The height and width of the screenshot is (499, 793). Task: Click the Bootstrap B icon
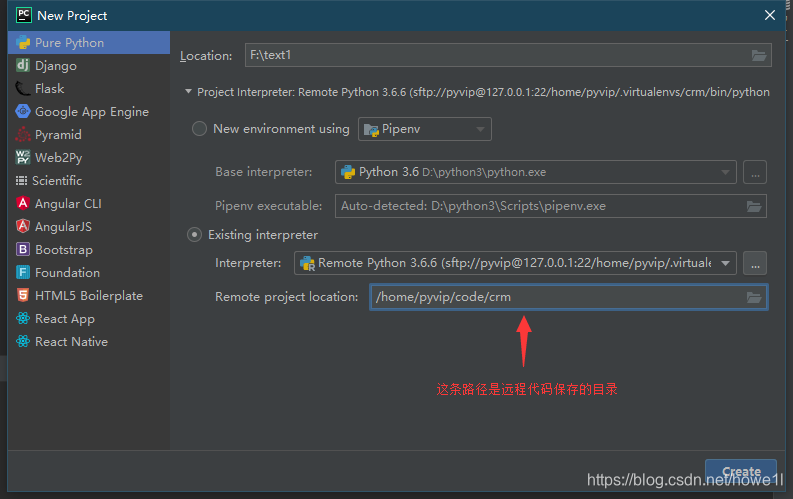coord(23,249)
